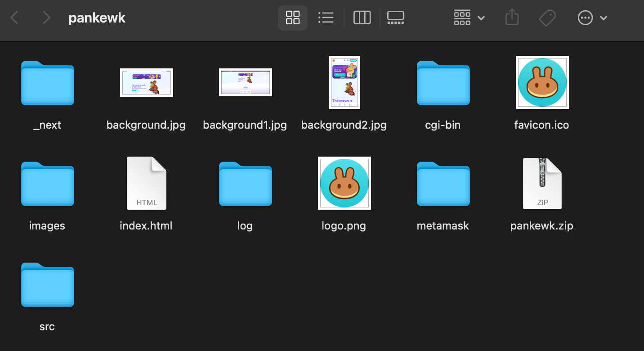644x351 pixels.
Task: Click the index.html file name
Action: click(x=146, y=226)
